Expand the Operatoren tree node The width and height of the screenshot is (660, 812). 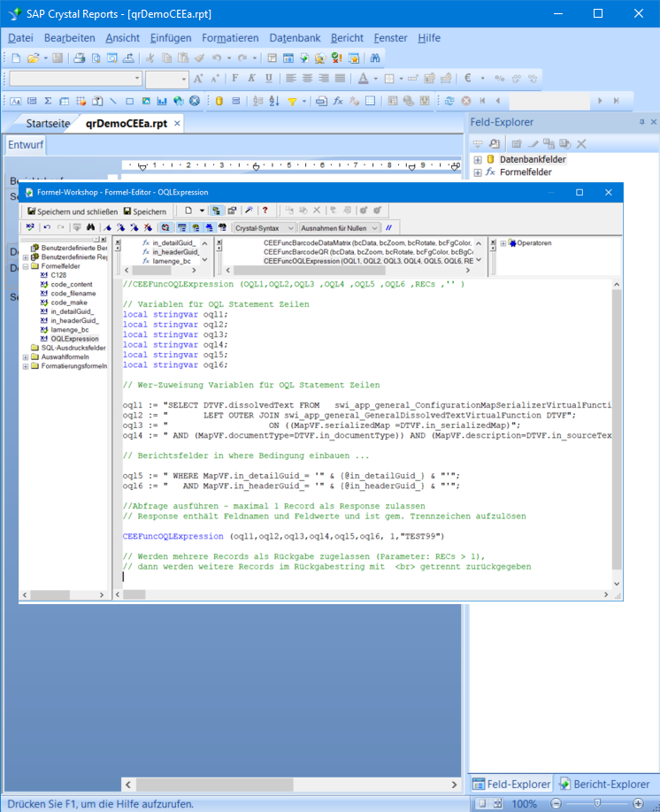pyautogui.click(x=503, y=243)
